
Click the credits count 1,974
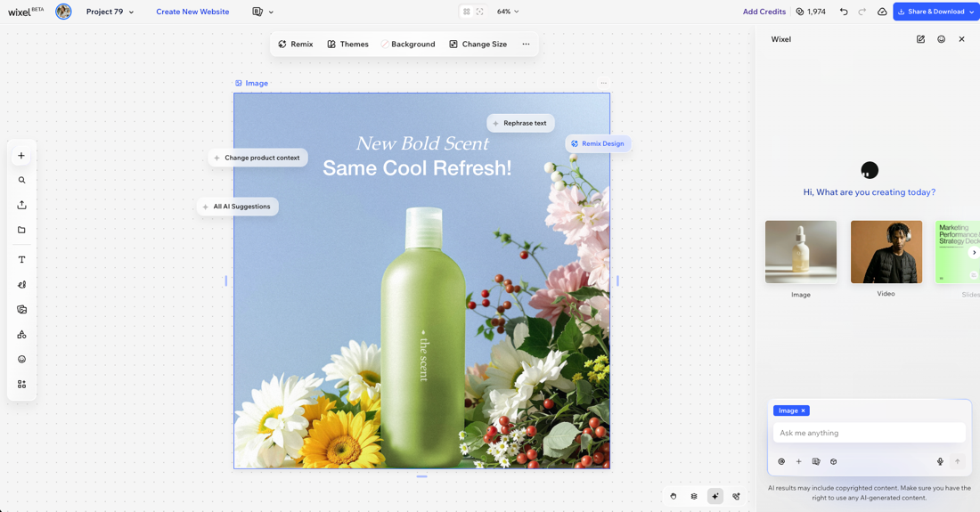pos(811,12)
